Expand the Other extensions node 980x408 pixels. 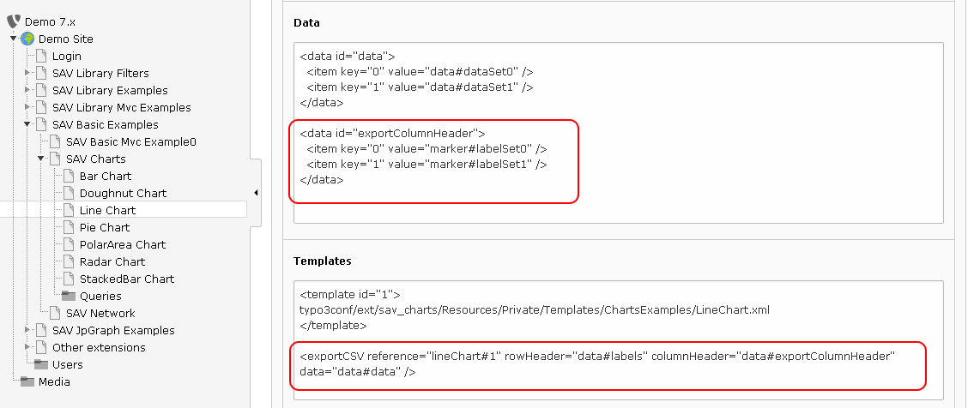point(27,347)
